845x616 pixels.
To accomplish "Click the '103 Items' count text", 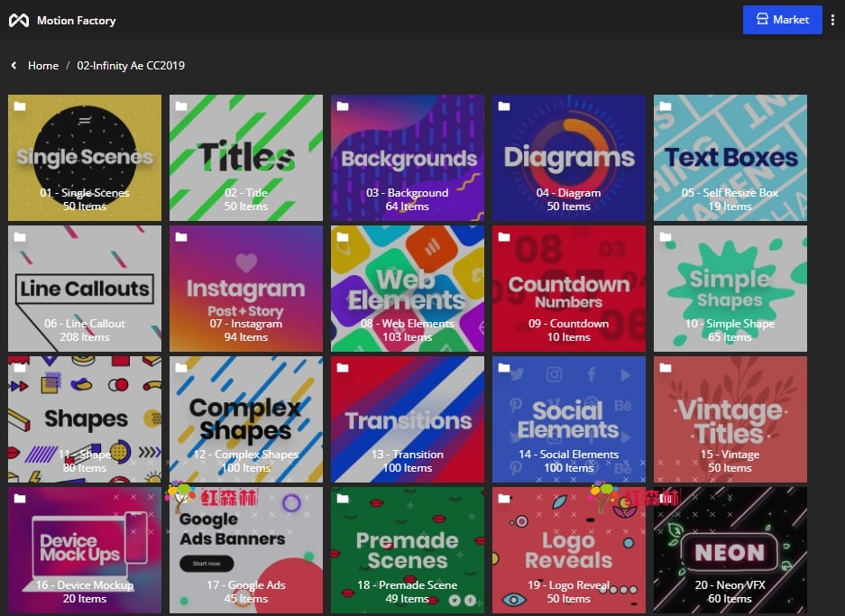I will (408, 337).
